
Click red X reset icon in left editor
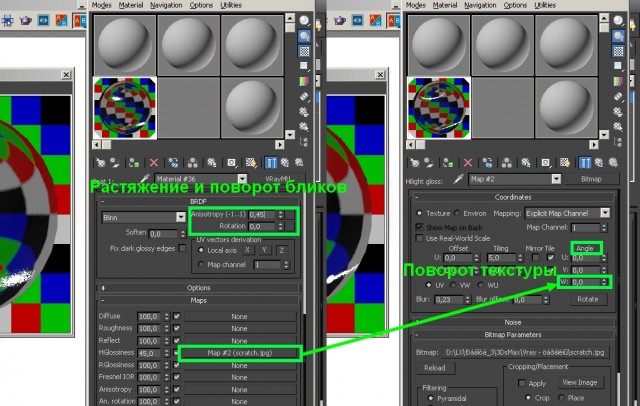(x=154, y=163)
